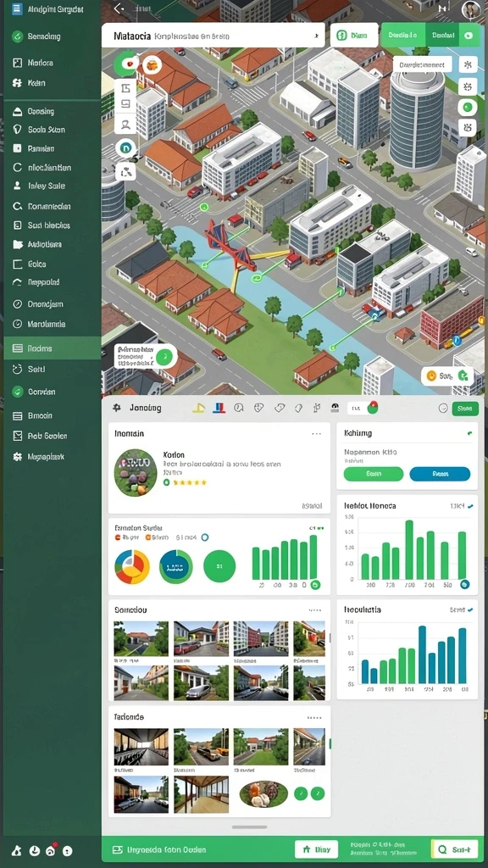Screen dimensions: 488x868
Task: Open the Jonoing panel gear icon
Action: pos(117,408)
